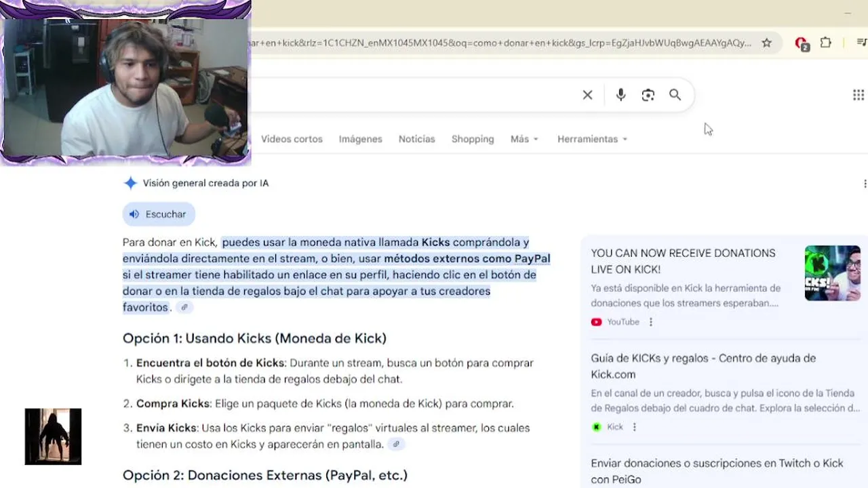Switch to the Videos cortos tab

[x=292, y=139]
